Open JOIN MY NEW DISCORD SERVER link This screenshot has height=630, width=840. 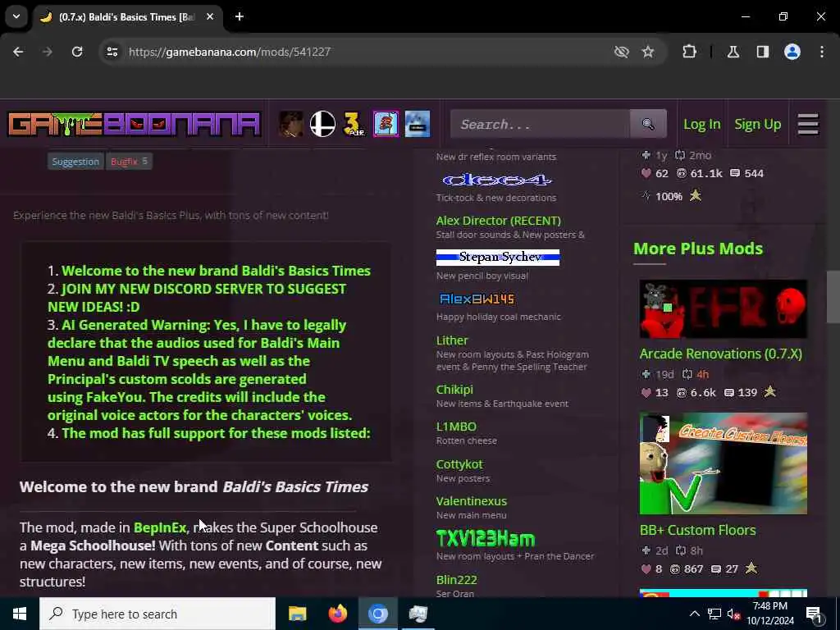point(197,297)
